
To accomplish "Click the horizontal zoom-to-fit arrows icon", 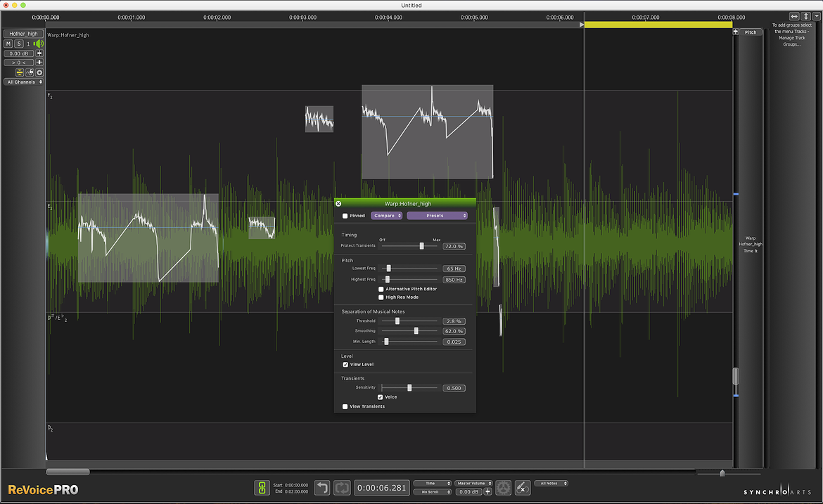I will (x=794, y=17).
